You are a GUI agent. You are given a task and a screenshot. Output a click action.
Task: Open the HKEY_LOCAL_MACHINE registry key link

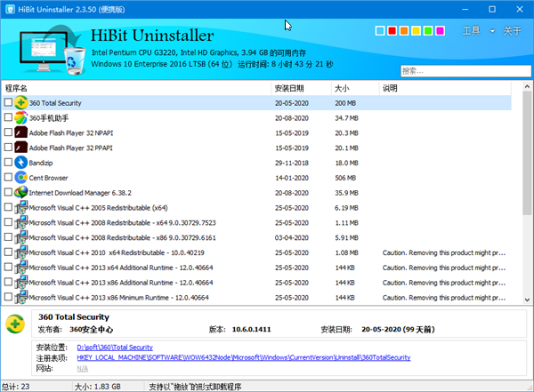pos(244,357)
